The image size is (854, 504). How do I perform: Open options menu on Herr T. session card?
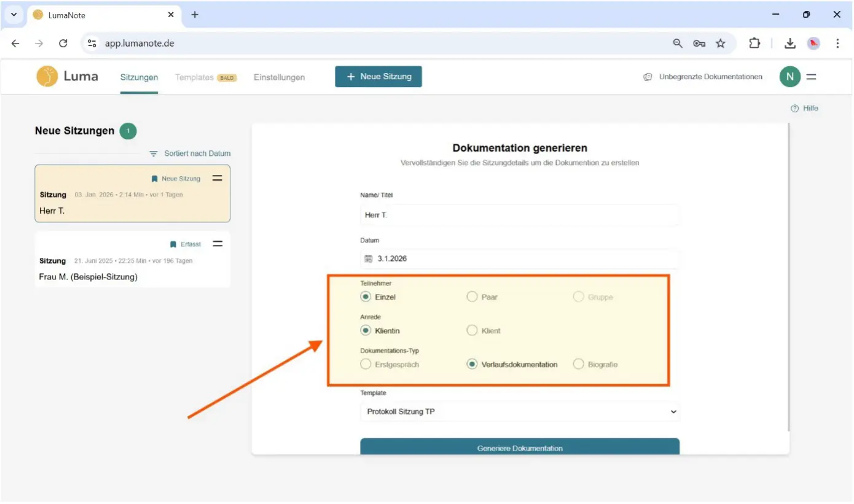[217, 178]
